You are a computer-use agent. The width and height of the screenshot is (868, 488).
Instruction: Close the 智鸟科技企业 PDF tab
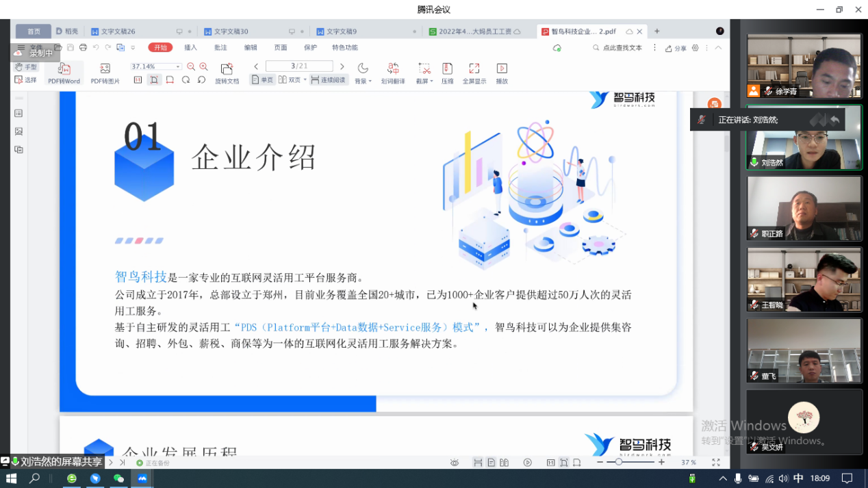coord(640,31)
